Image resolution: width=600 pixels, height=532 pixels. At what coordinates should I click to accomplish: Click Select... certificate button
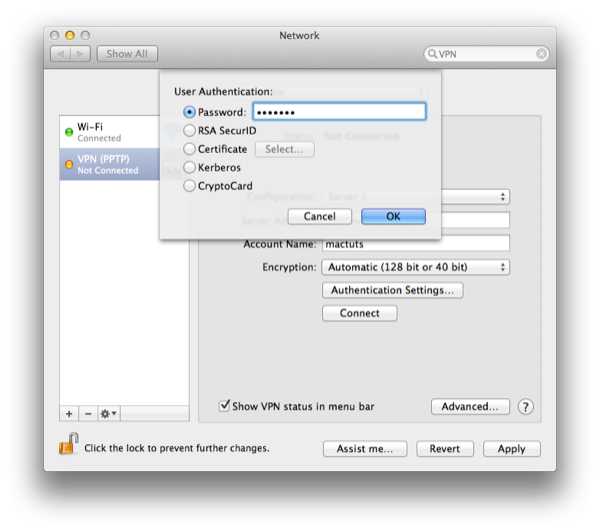pos(284,149)
